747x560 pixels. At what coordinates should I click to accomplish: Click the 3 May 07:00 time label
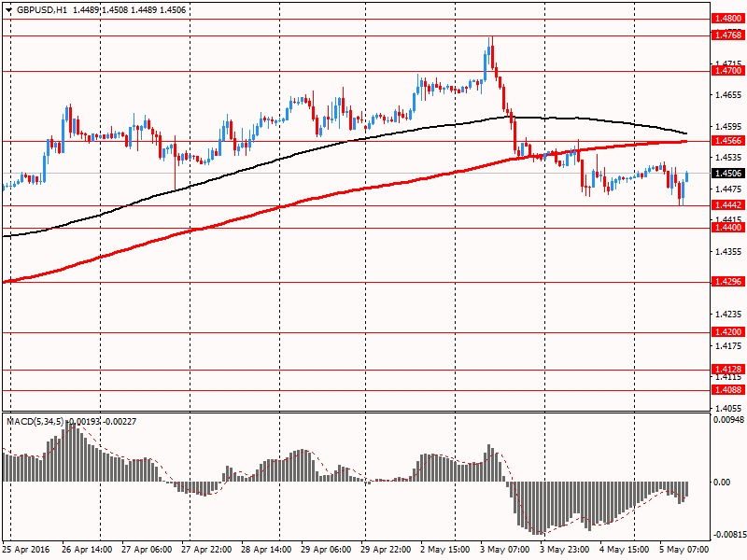pyautogui.click(x=505, y=550)
